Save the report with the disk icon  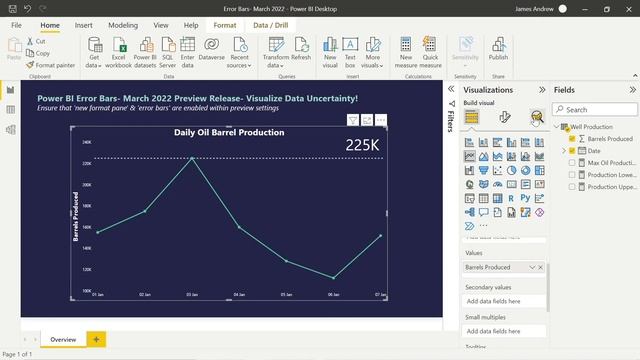(13, 9)
